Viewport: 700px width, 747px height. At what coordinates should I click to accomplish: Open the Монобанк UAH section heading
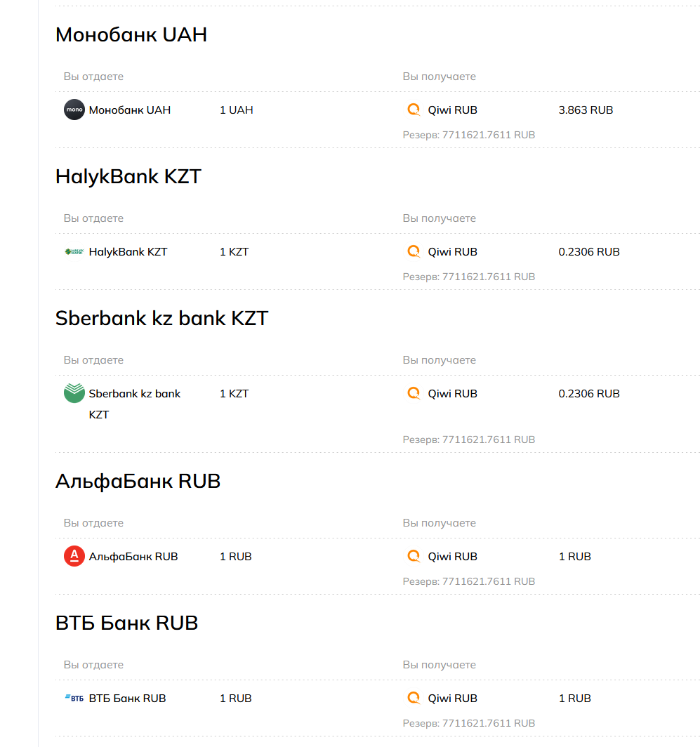click(131, 34)
